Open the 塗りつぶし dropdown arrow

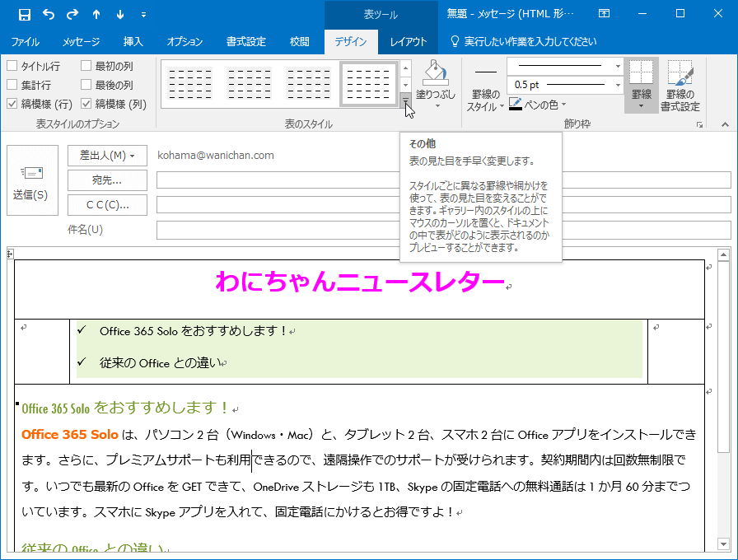pos(437,106)
